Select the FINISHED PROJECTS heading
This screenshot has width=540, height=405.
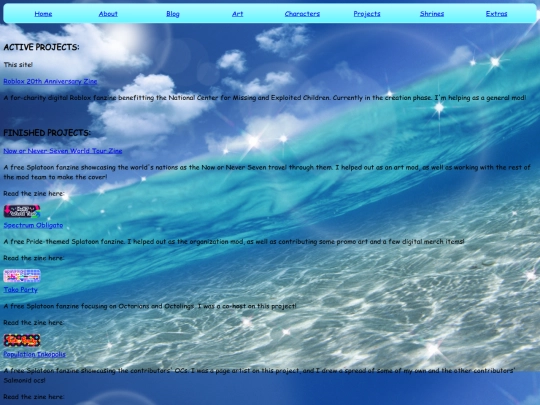47,133
